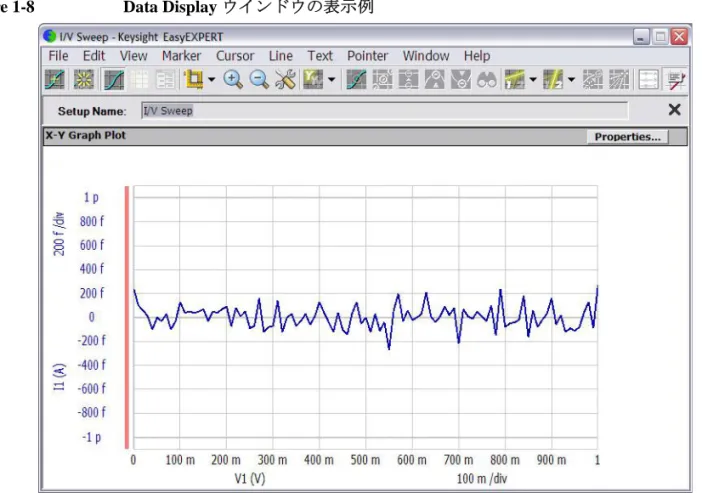Click the marker move-to-valley icon
The image size is (702, 493).
(461, 80)
